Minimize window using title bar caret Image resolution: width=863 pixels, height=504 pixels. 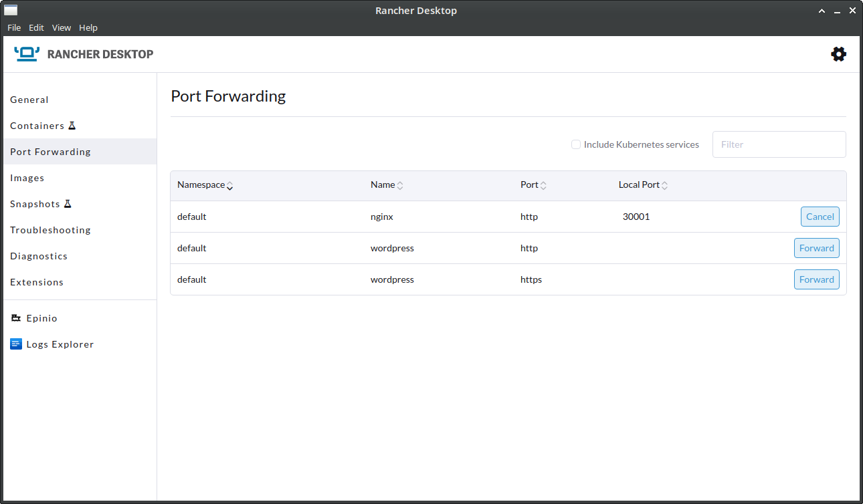point(822,11)
